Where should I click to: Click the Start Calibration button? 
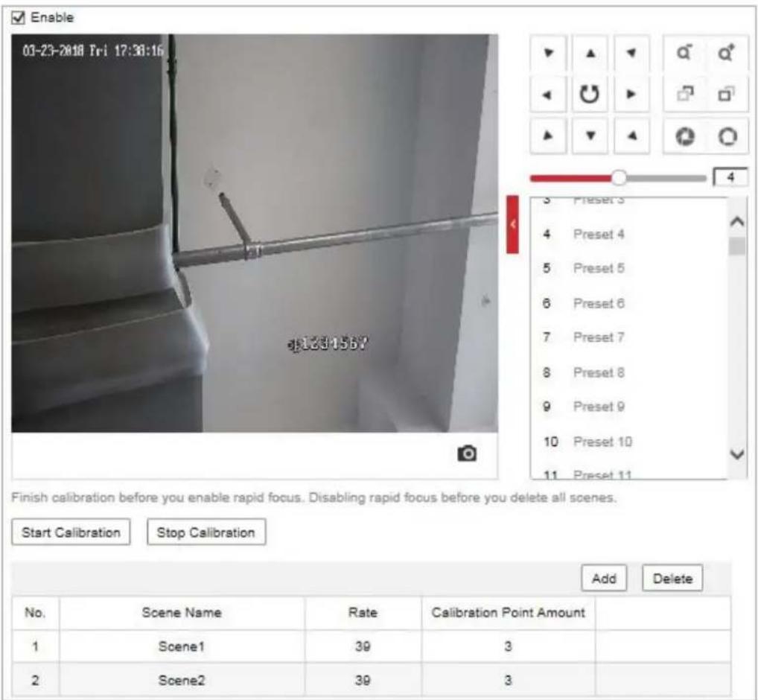71,532
